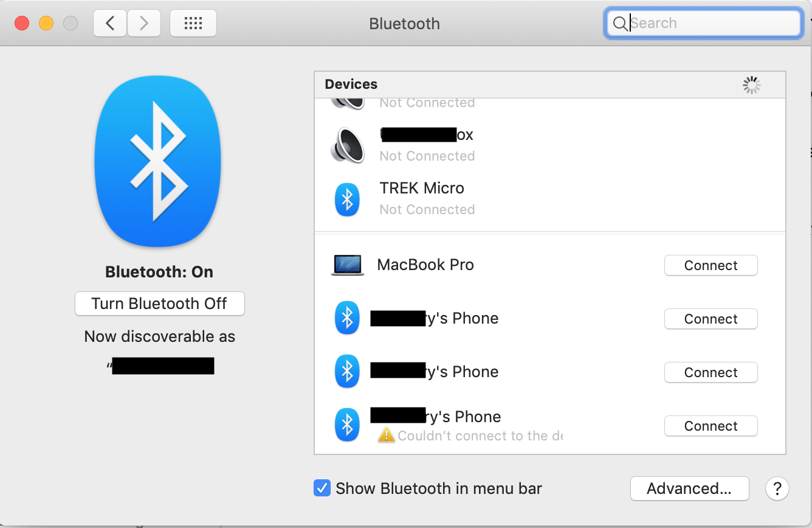812x528 pixels.
Task: Click the "Couldn't connect to the de" message
Action: [480, 436]
